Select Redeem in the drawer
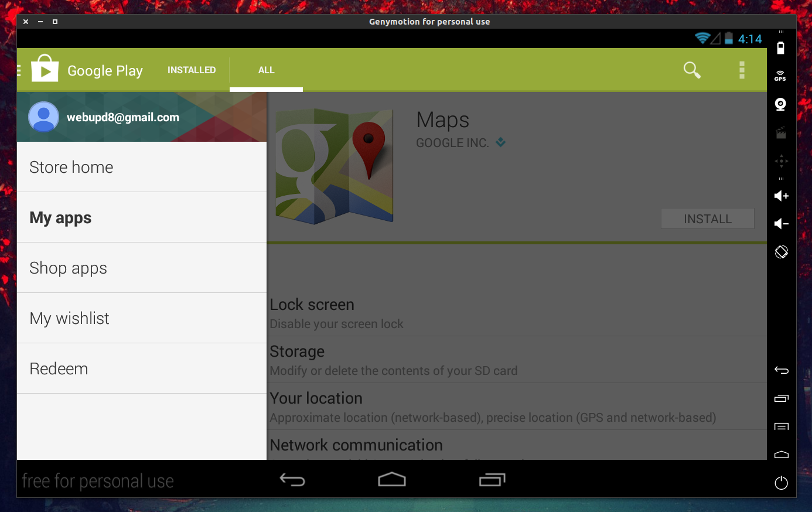 (x=142, y=368)
